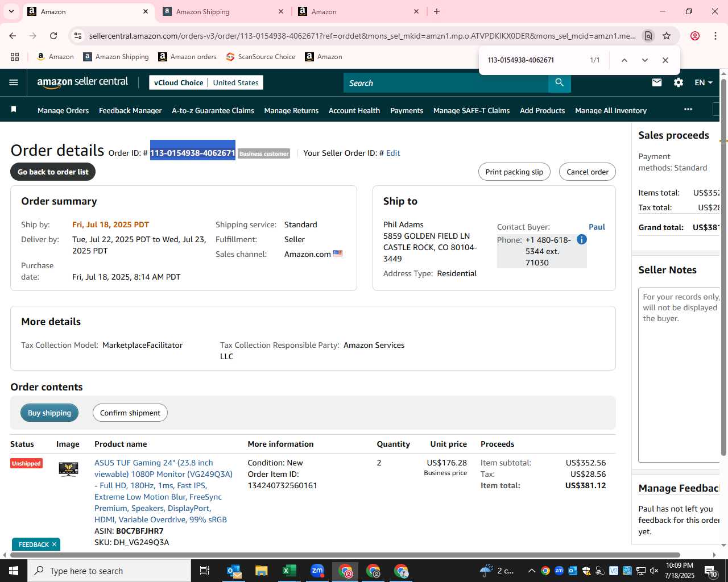Open the Chrome profile icon
The image size is (728, 582).
pyautogui.click(x=694, y=36)
